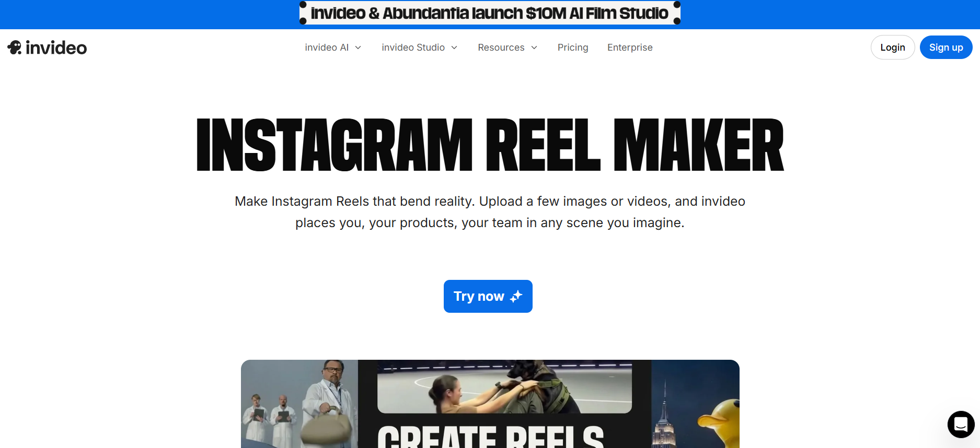
Task: Open the invideo Studio menu label
Action: pos(413,48)
